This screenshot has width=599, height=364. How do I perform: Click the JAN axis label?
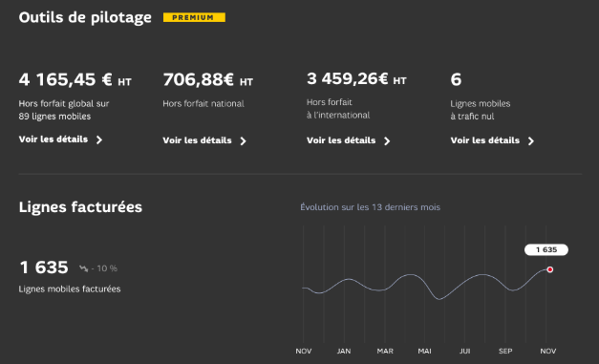(x=344, y=351)
